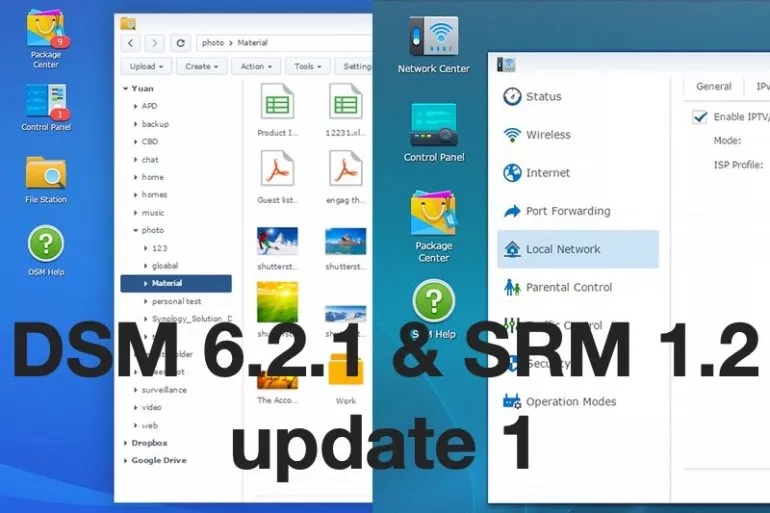Collapse the photo folder node

point(136,230)
